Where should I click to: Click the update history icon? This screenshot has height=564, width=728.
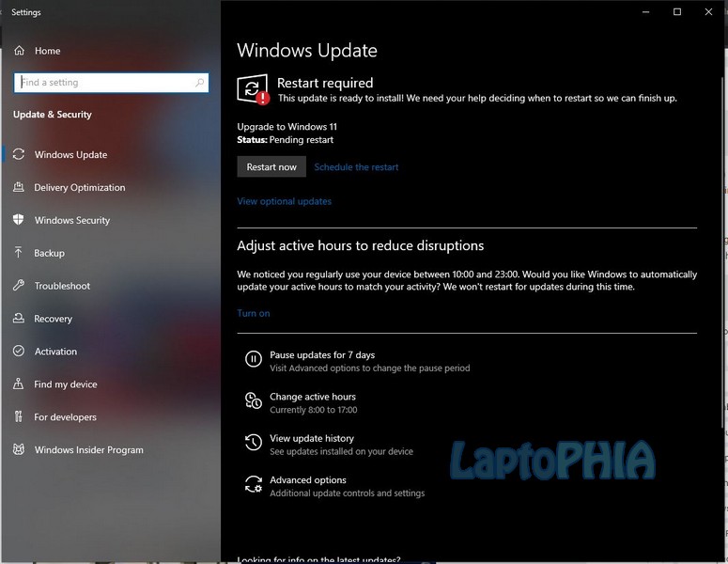(254, 442)
